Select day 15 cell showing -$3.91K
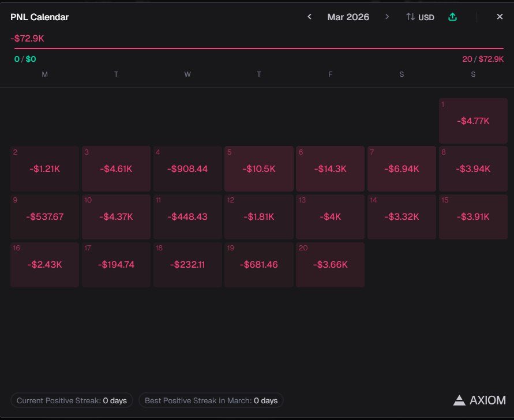The width and height of the screenshot is (514, 420). [x=473, y=216]
